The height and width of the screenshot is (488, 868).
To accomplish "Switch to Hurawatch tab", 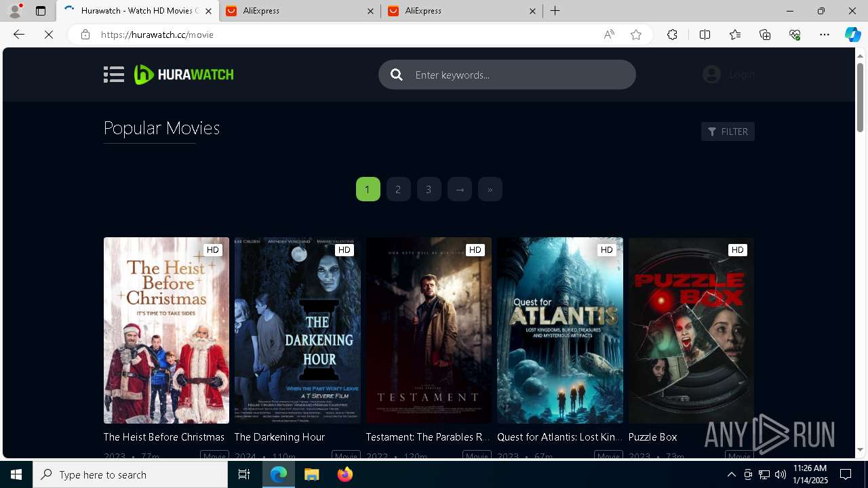I will click(138, 11).
